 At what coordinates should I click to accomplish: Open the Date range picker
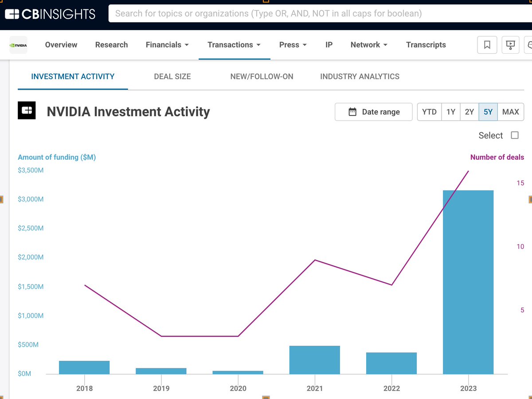(374, 112)
